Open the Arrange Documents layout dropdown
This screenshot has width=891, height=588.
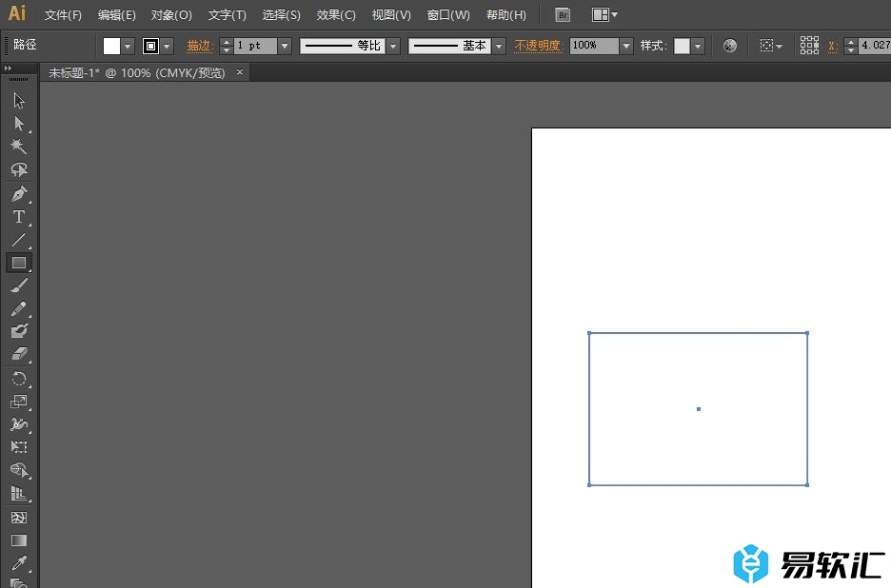click(x=604, y=15)
